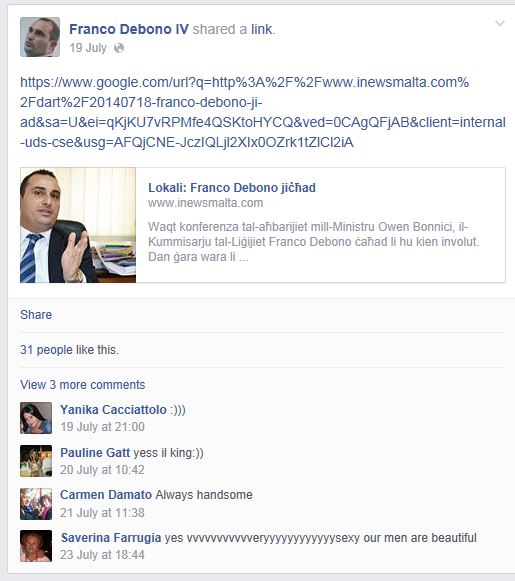Click the Share button below the post
The height and width of the screenshot is (581, 515).
(36, 315)
